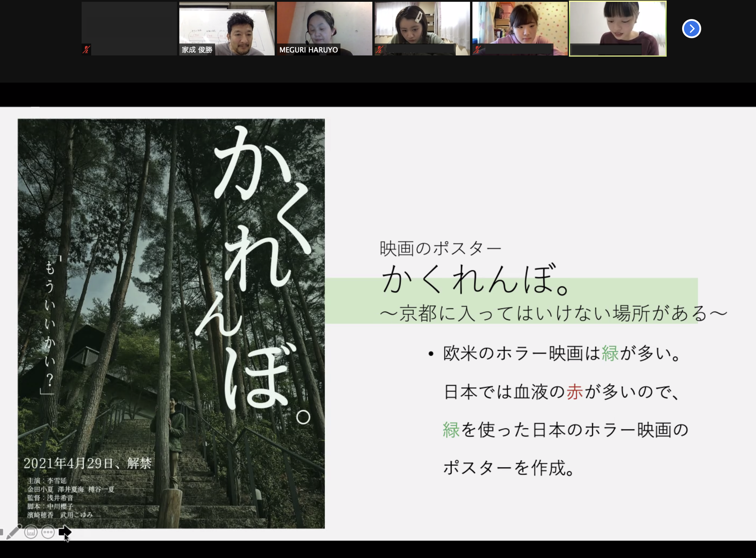This screenshot has width=756, height=558.
Task: Click the forest movie poster image
Action: 171,323
